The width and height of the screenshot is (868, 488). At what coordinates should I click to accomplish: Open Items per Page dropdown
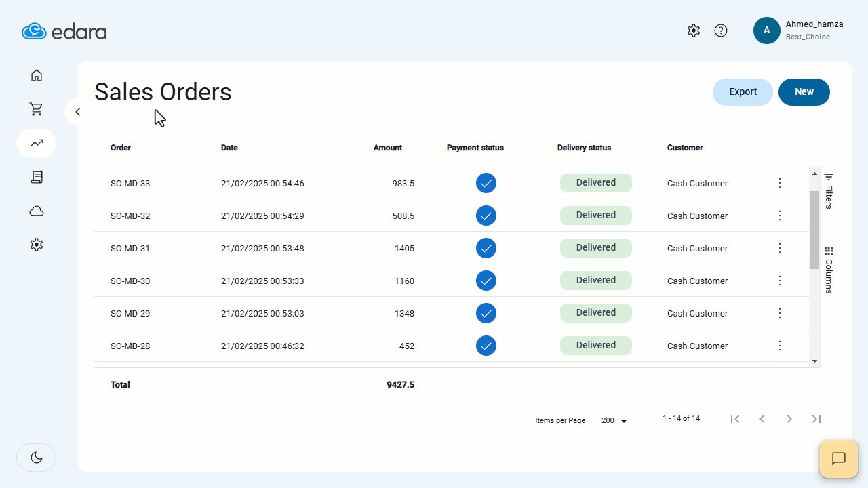pos(614,420)
